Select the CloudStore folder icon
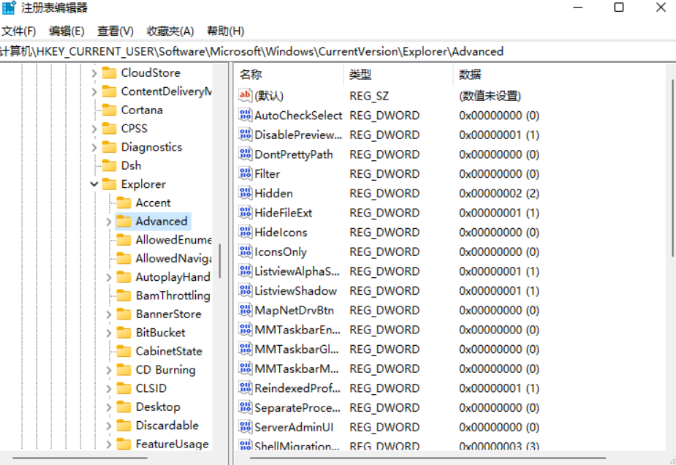The height and width of the screenshot is (465, 676). 109,73
